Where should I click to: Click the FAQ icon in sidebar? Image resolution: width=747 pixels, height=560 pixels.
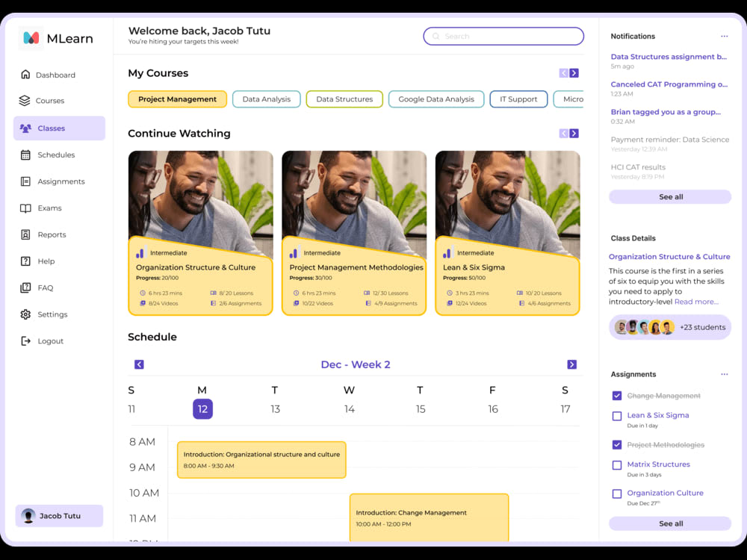point(25,287)
